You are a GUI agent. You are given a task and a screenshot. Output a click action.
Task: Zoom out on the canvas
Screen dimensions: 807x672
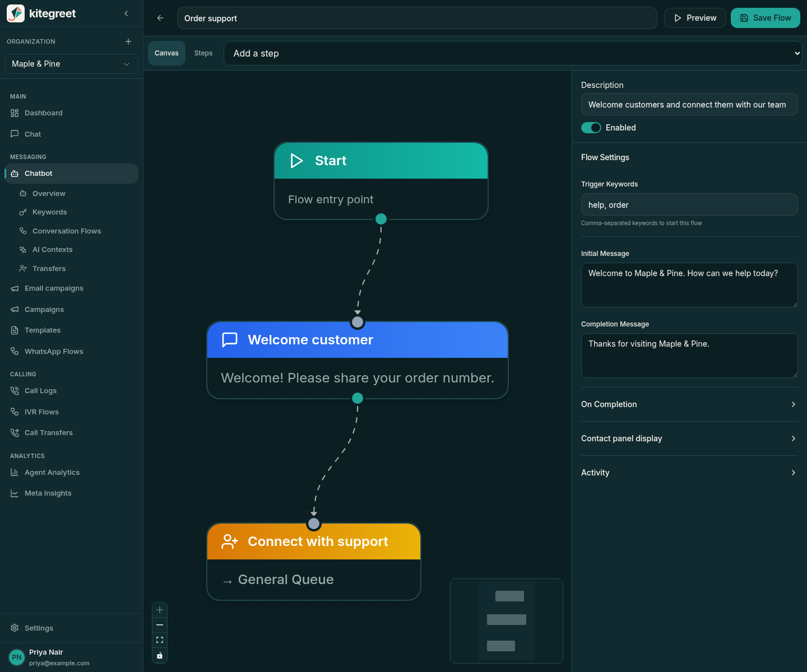pos(160,625)
